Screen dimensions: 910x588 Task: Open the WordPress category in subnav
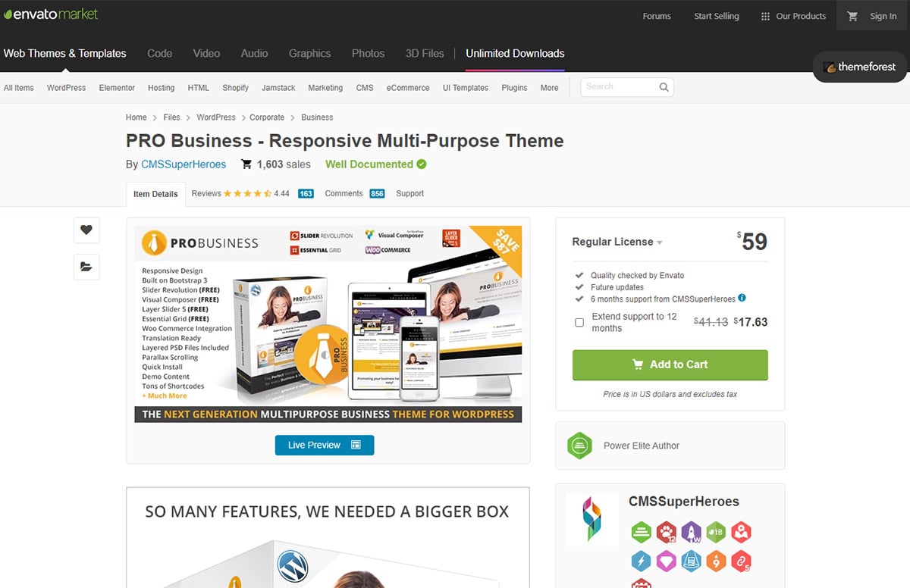click(66, 88)
